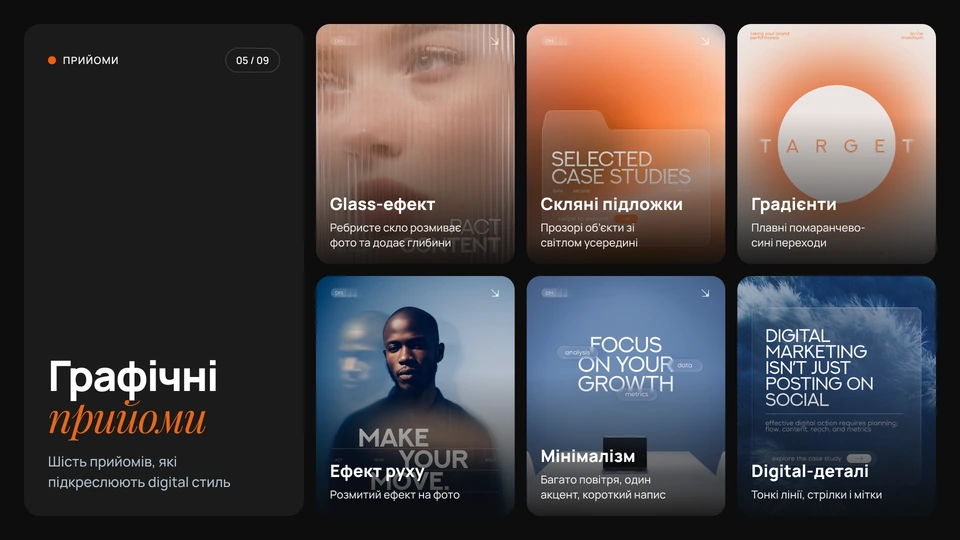The height and width of the screenshot is (540, 960).
Task: Click the FOCUS ON YOUR GROWTH headline
Action: click(625, 364)
